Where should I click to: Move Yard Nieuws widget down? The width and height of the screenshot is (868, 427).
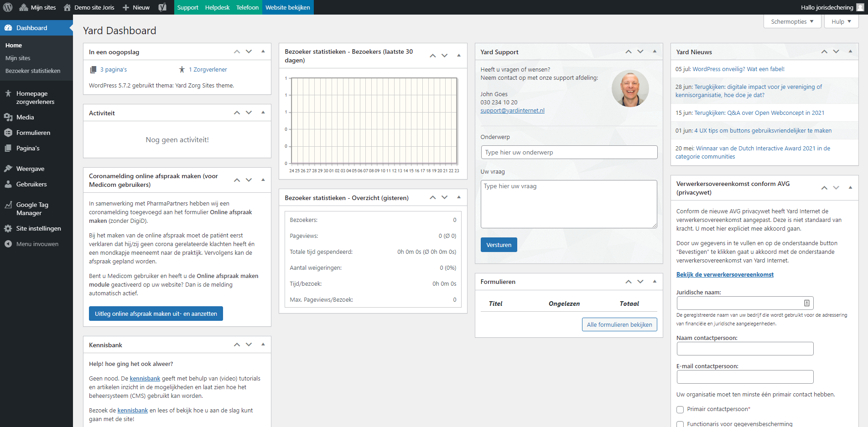click(836, 51)
